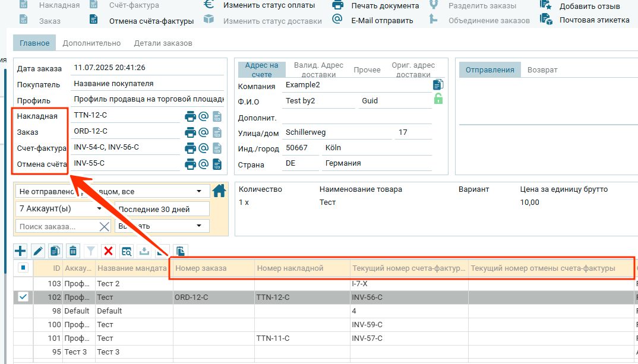Open the Возврат tab

(x=542, y=70)
